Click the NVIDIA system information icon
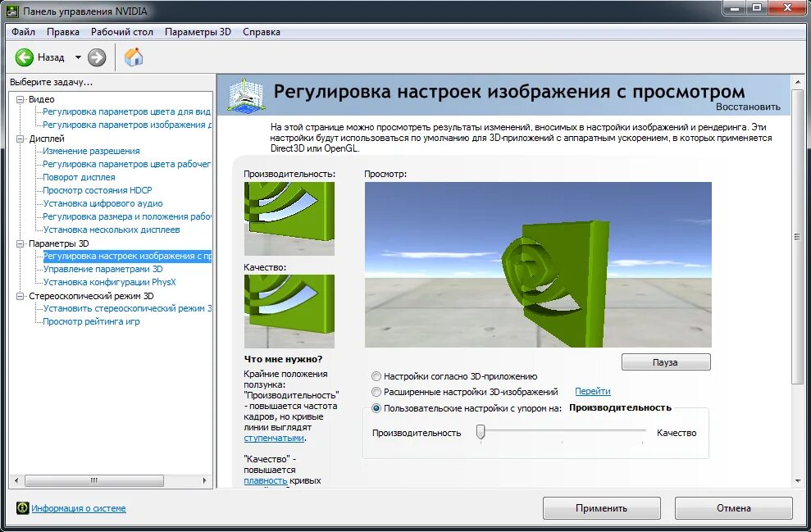The image size is (811, 532). pyautogui.click(x=22, y=507)
